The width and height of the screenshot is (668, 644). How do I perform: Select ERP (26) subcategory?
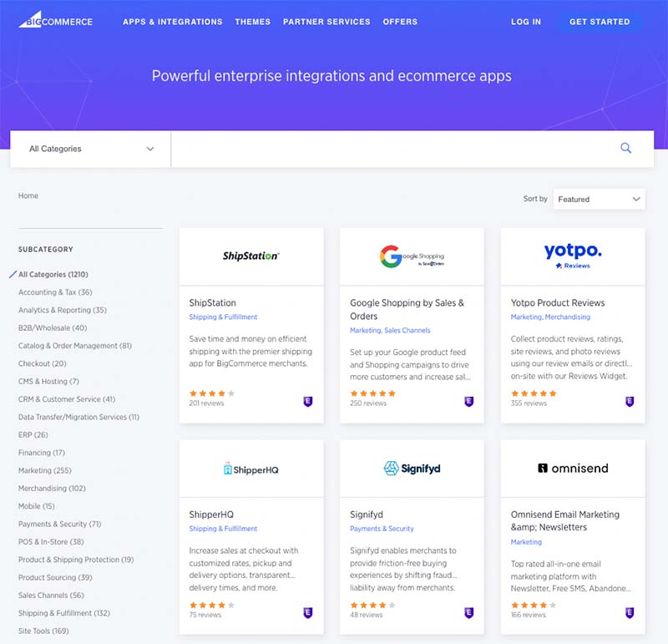33,434
